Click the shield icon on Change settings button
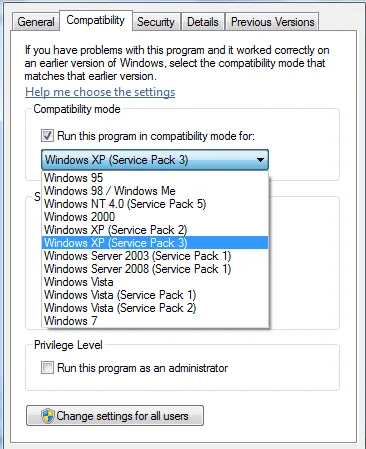 (48, 416)
